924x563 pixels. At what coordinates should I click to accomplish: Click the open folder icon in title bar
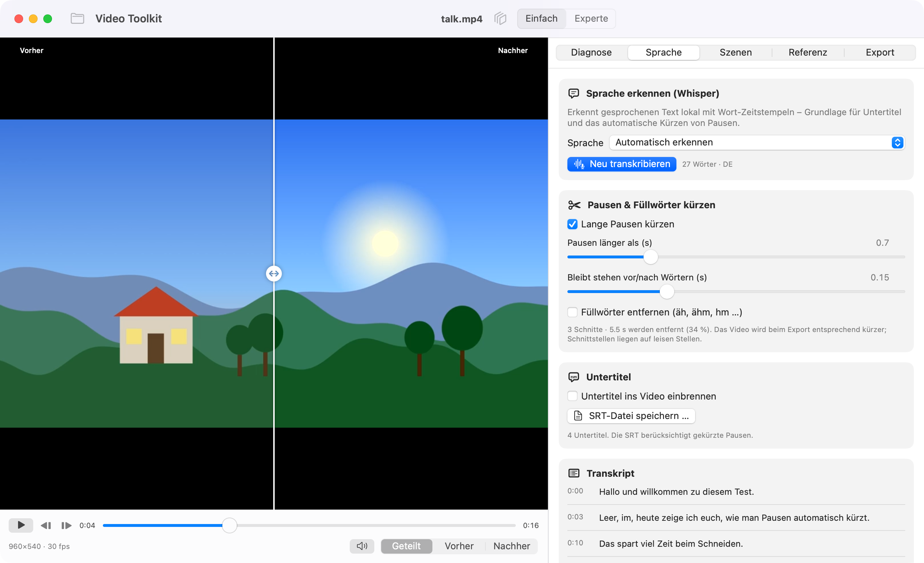[77, 18]
